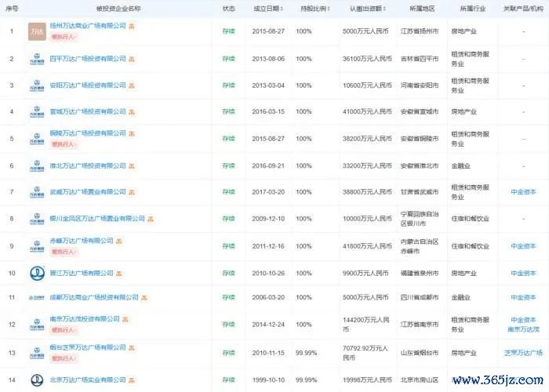Click 中金资本 in the 武威万达 row

tap(523, 192)
